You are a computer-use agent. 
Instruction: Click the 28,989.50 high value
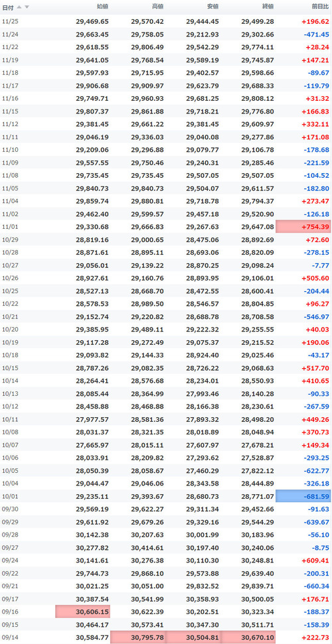(x=147, y=304)
